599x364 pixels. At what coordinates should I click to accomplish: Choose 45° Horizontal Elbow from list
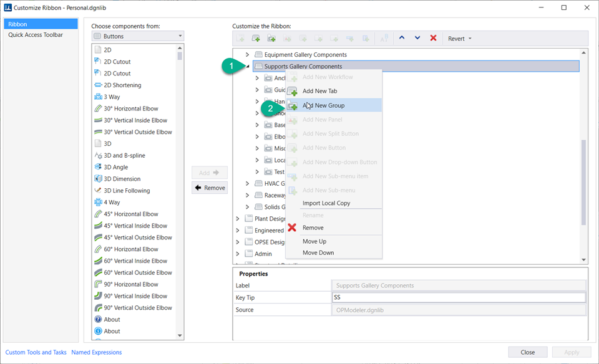coord(131,214)
